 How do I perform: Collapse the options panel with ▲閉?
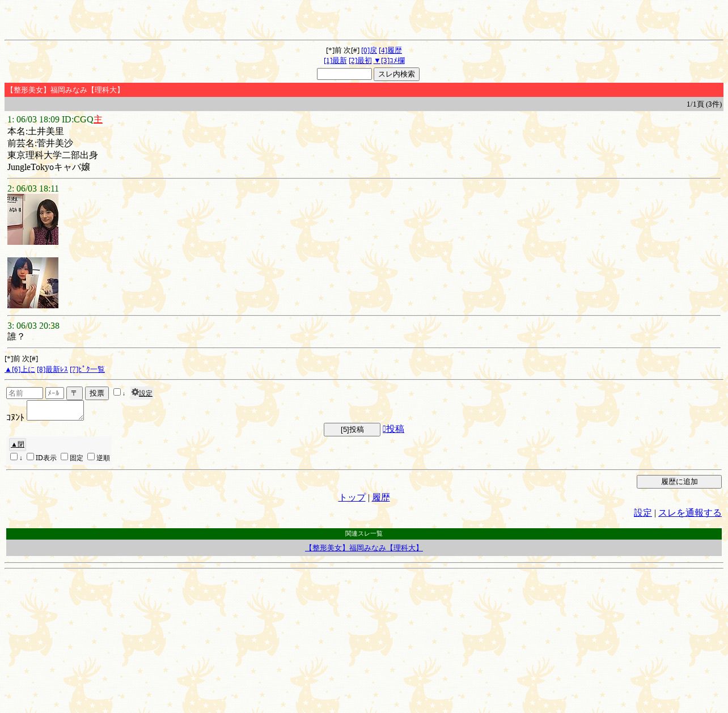click(18, 444)
